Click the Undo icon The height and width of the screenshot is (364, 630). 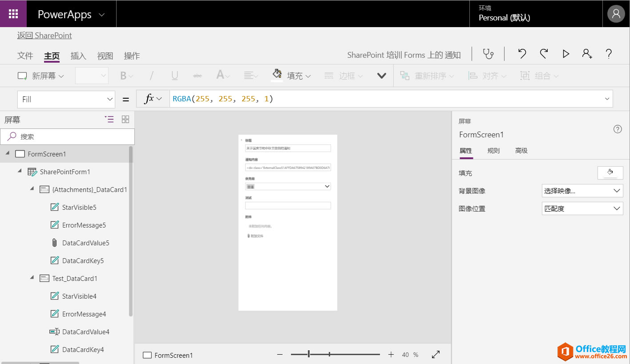point(521,53)
